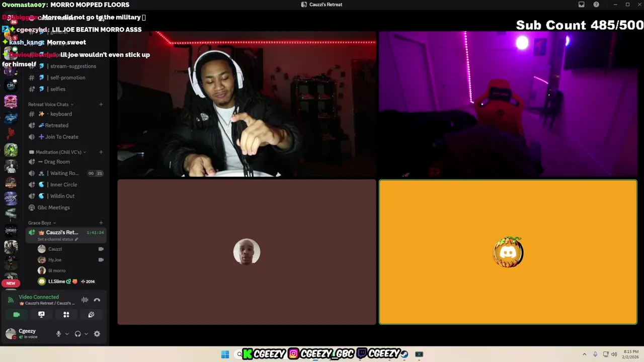Turn off camera with green video button
This screenshot has height=362, width=644.
click(17, 314)
